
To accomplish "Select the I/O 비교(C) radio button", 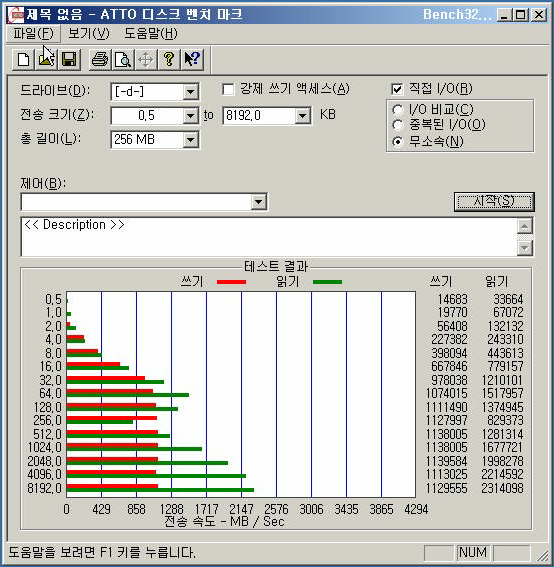I will (x=398, y=109).
